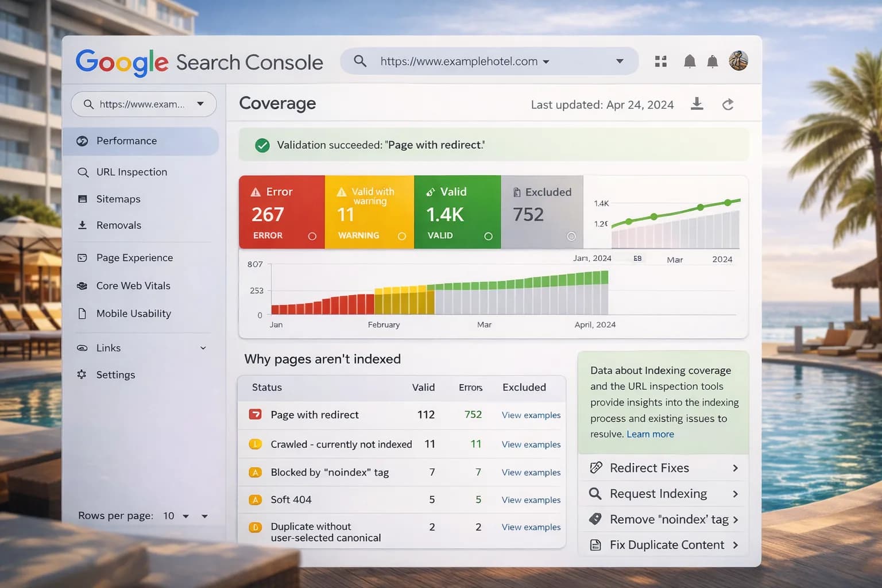Open Performance in the sidebar
This screenshot has width=882, height=588.
[x=141, y=141]
